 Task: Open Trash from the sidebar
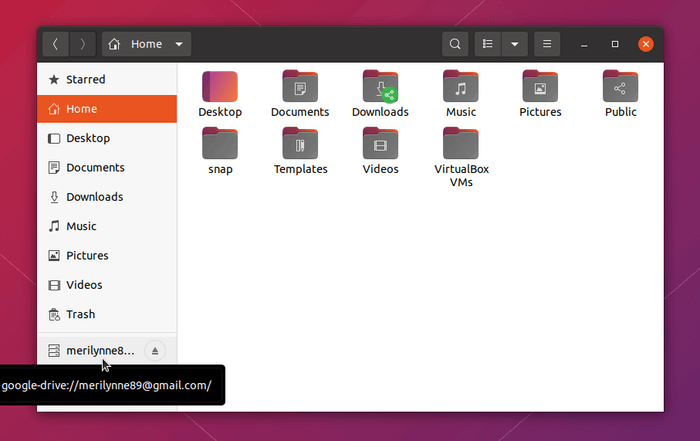pyautogui.click(x=107, y=314)
